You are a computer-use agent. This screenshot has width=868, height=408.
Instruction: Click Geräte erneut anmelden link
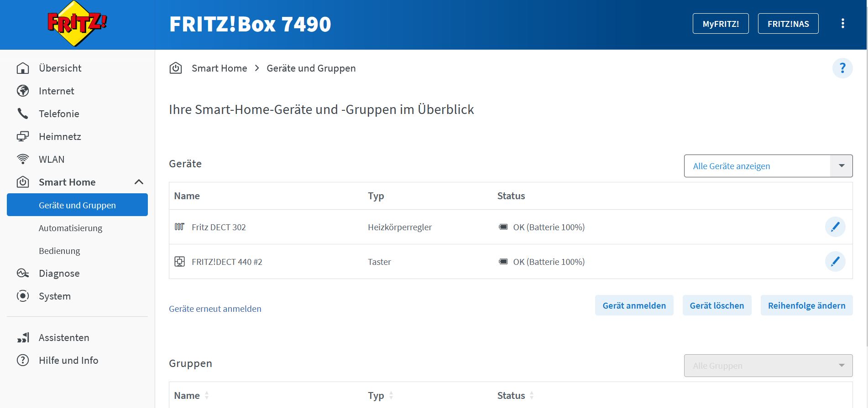[x=215, y=309]
